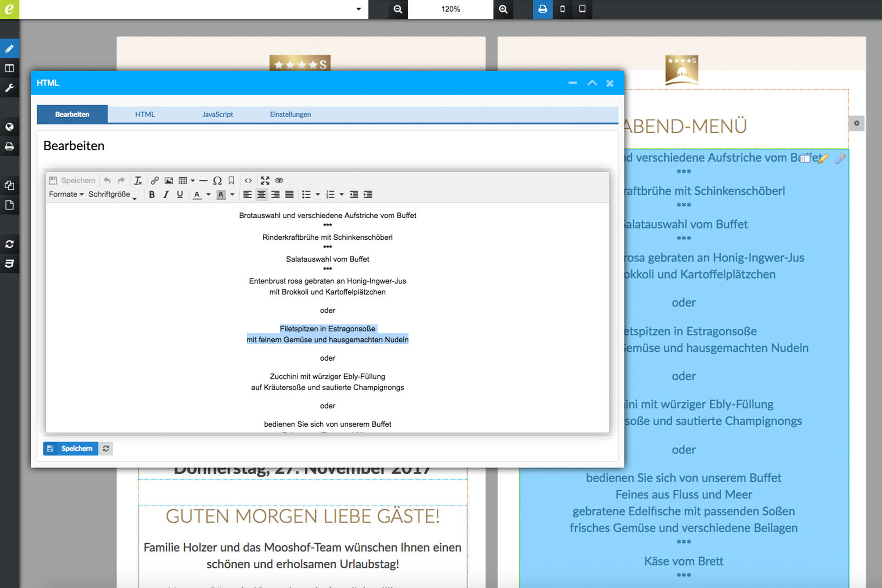Zoom out with the magnifier minus icon
The height and width of the screenshot is (588, 882).
tap(398, 9)
